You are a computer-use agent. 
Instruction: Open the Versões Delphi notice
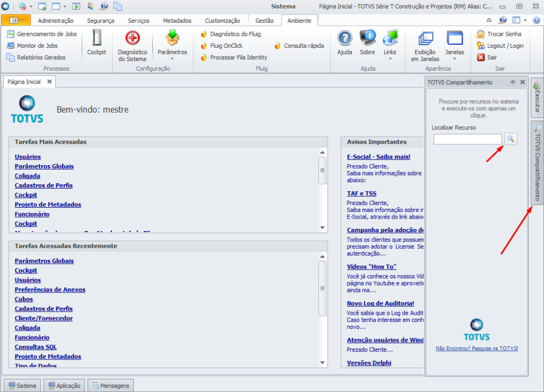[369, 363]
